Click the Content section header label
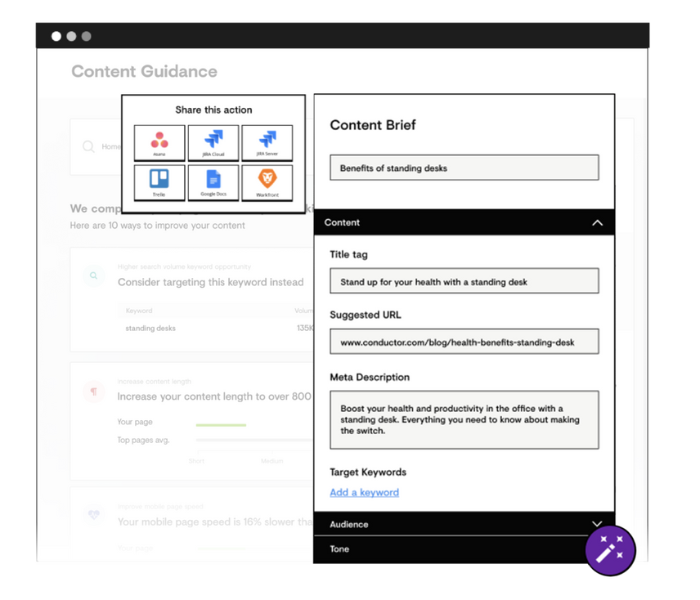700x600 pixels. [x=342, y=222]
